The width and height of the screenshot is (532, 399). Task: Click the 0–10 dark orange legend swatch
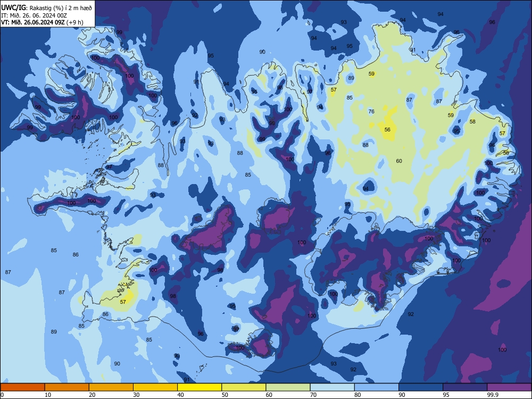coord(22,387)
